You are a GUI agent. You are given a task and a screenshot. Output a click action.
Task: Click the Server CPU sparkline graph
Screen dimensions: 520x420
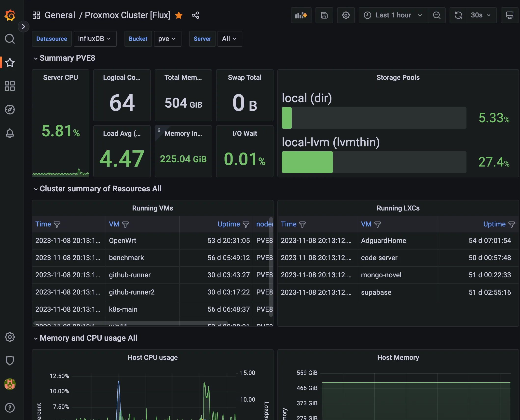[61, 172]
